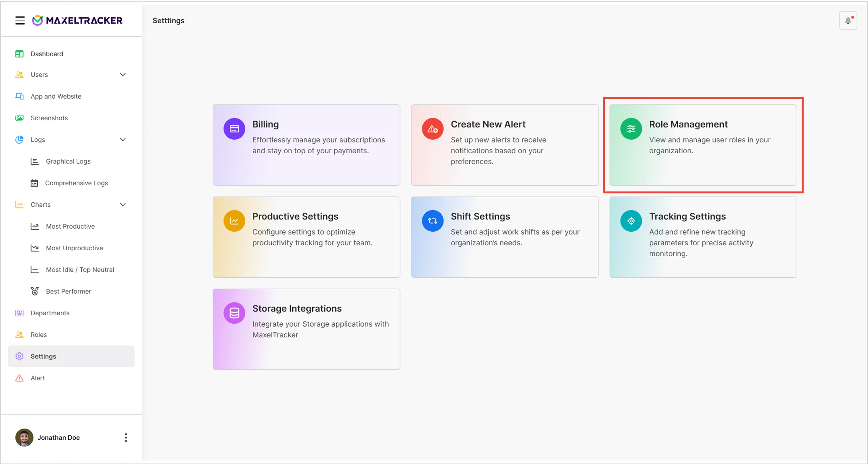Viewport: 868px width, 464px height.
Task: Click the yellow Productive Settings icon
Action: click(234, 221)
